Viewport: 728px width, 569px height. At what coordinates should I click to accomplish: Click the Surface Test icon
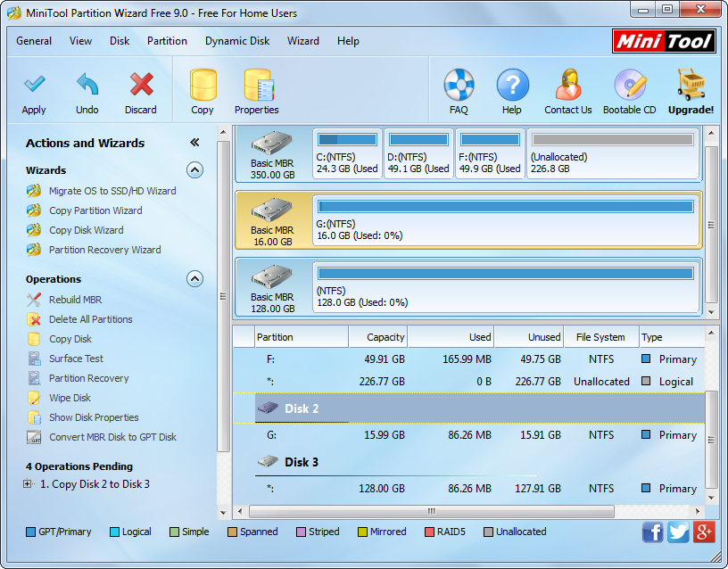(34, 359)
